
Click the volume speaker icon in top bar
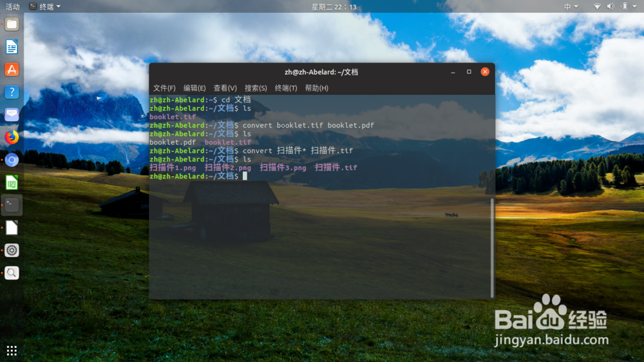click(x=611, y=6)
